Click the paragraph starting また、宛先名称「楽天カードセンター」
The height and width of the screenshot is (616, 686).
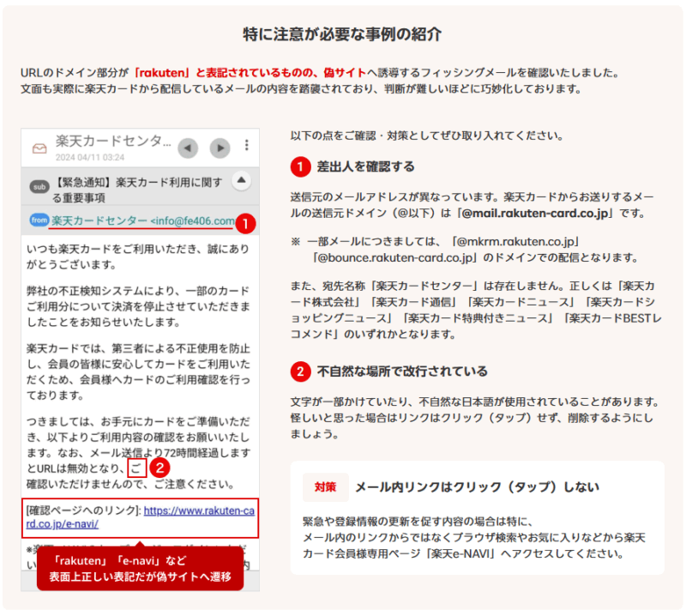pos(477,310)
